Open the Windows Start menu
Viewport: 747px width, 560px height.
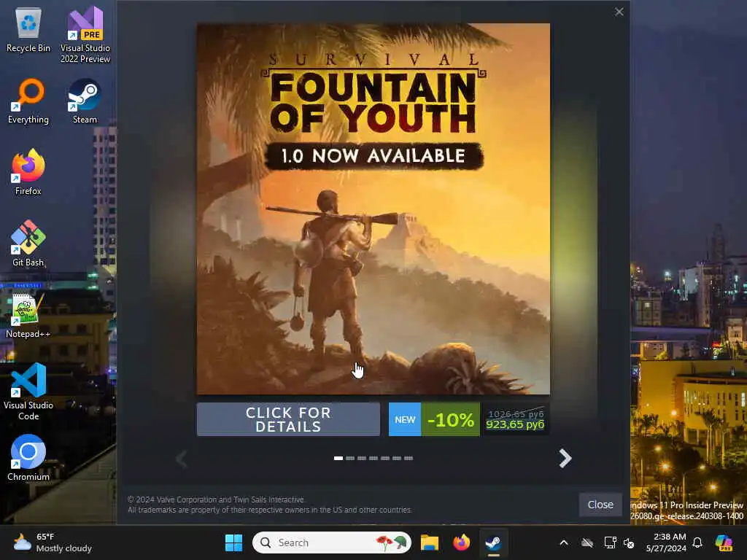point(233,542)
